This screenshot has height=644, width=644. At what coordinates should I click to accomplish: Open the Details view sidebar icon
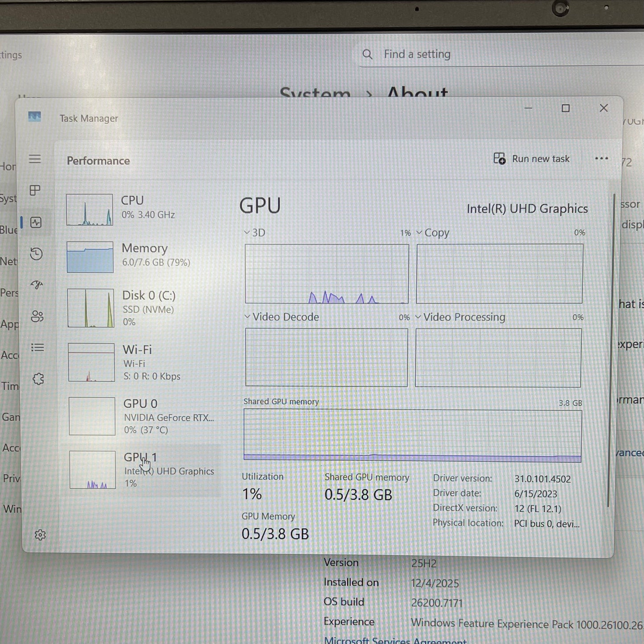37,348
